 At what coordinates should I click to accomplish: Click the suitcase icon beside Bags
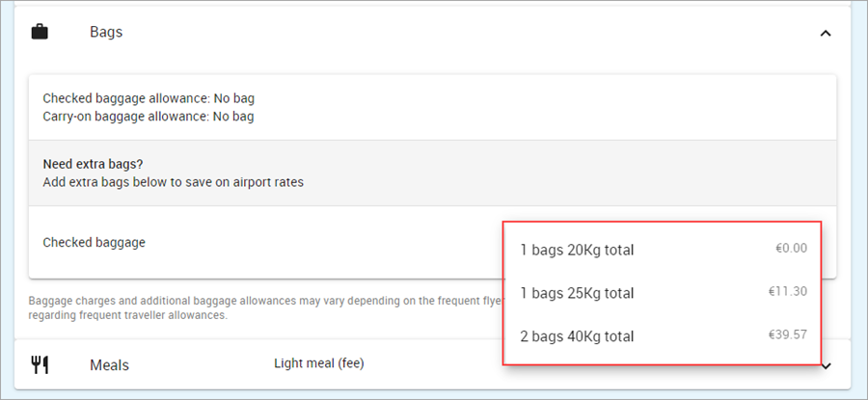40,32
